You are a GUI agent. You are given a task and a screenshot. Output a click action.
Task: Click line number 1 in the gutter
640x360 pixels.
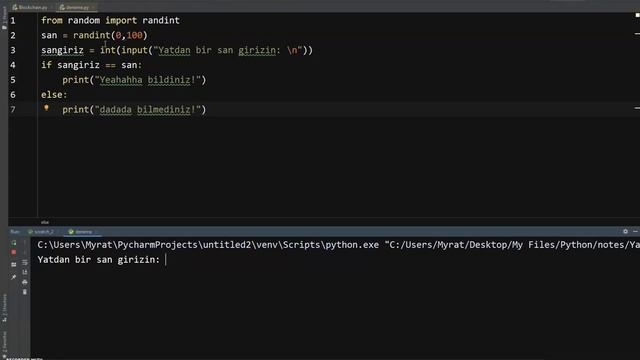click(x=13, y=20)
